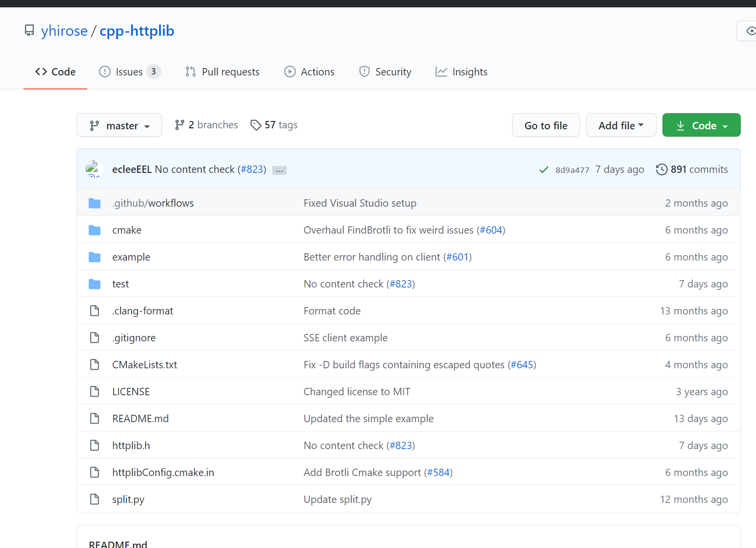Image resolution: width=756 pixels, height=548 pixels.
Task: Open issue #645 link in CMakeLists row
Action: 522,365
